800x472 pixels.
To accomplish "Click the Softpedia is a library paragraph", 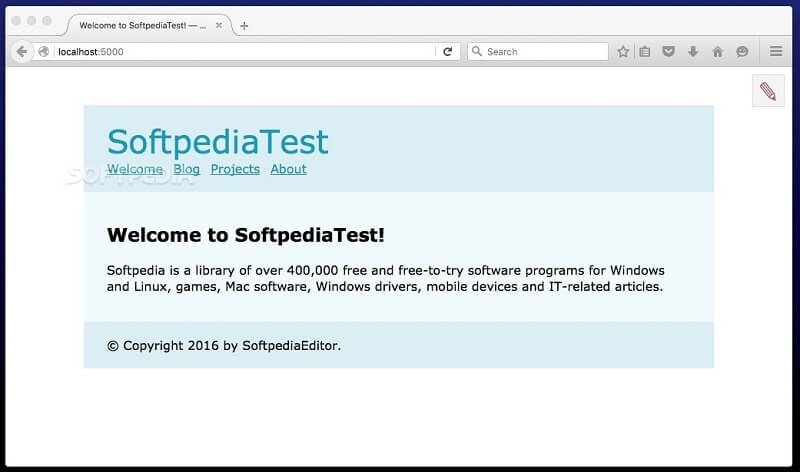I will click(385, 278).
